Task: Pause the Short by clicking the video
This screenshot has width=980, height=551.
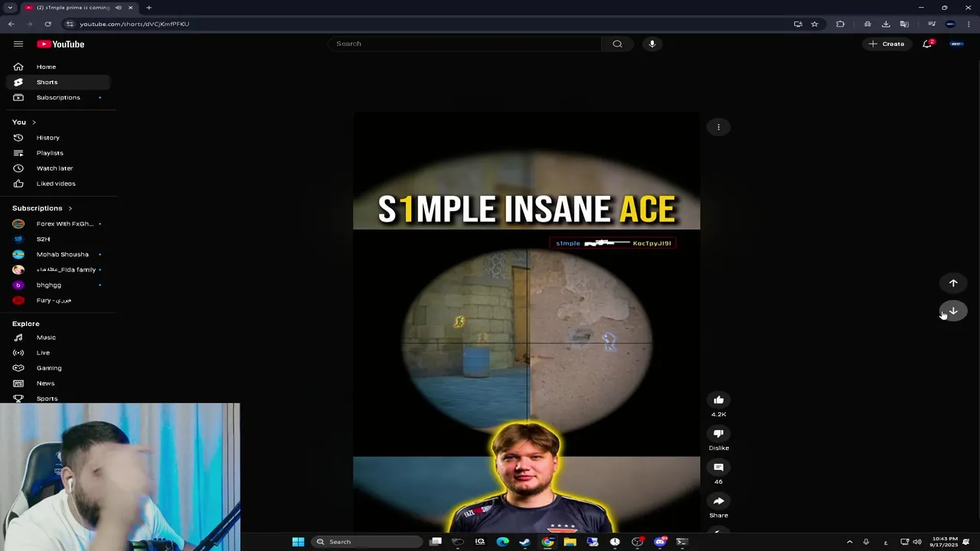Action: tap(526, 321)
